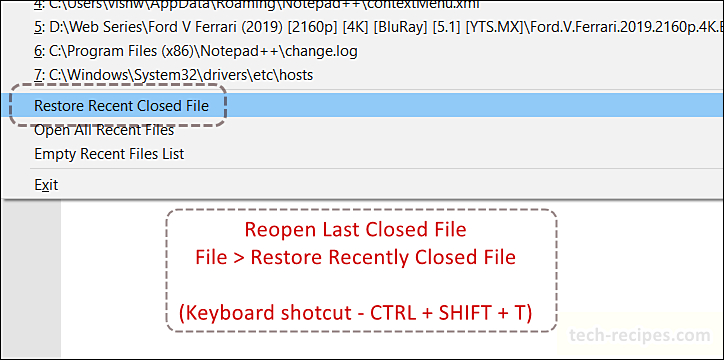The image size is (724, 360).
Task: Click the underlined 6 shortcut number
Action: tap(38, 51)
